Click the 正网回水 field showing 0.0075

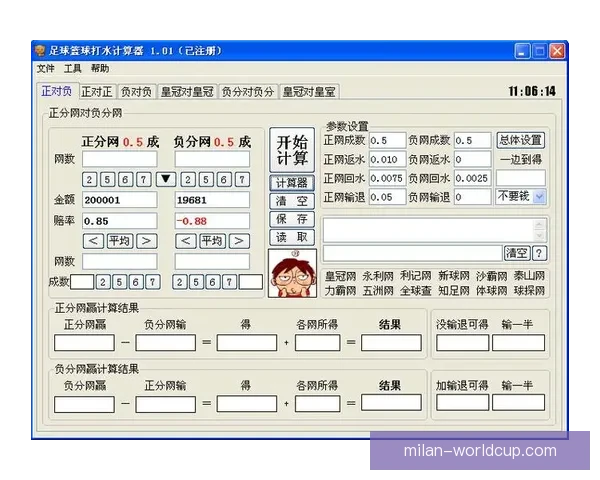(387, 178)
